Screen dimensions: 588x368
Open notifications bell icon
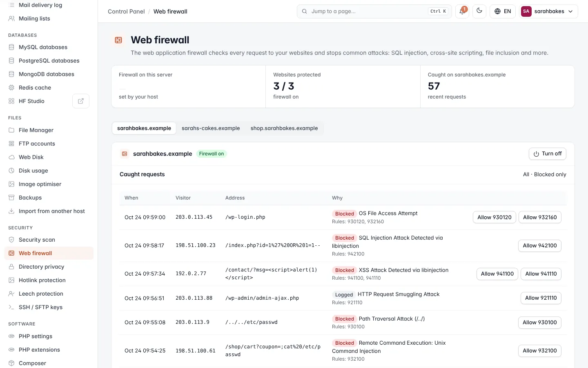462,11
